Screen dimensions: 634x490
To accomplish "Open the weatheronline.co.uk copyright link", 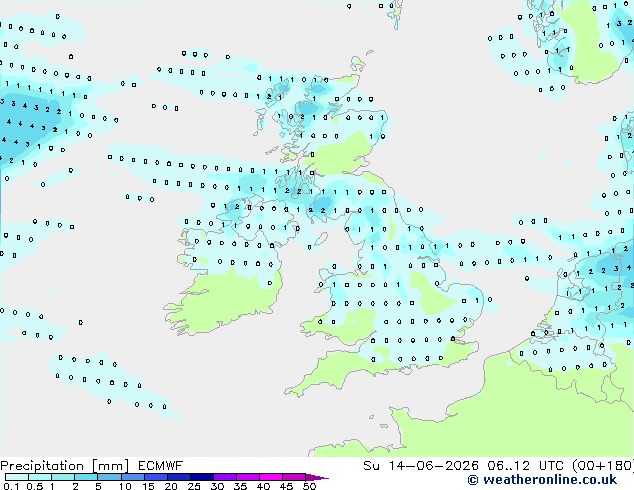I will (542, 480).
